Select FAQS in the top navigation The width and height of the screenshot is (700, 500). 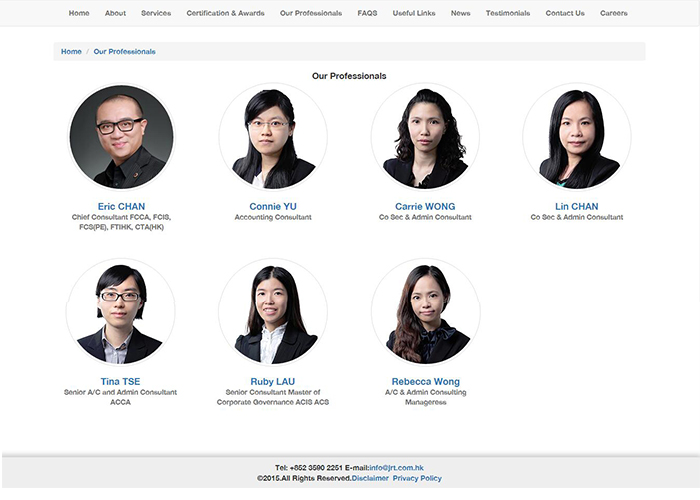pyautogui.click(x=367, y=13)
